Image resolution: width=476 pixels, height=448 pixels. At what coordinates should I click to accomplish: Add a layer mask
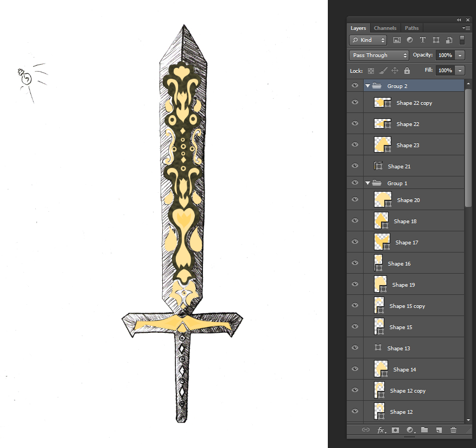coord(395,430)
